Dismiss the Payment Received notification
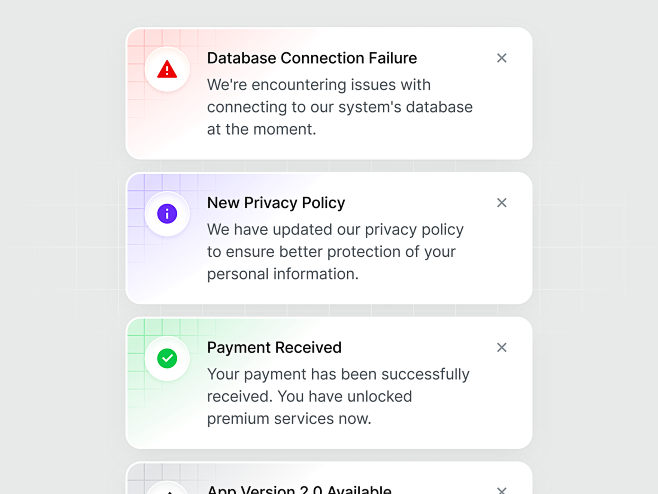 coord(501,348)
